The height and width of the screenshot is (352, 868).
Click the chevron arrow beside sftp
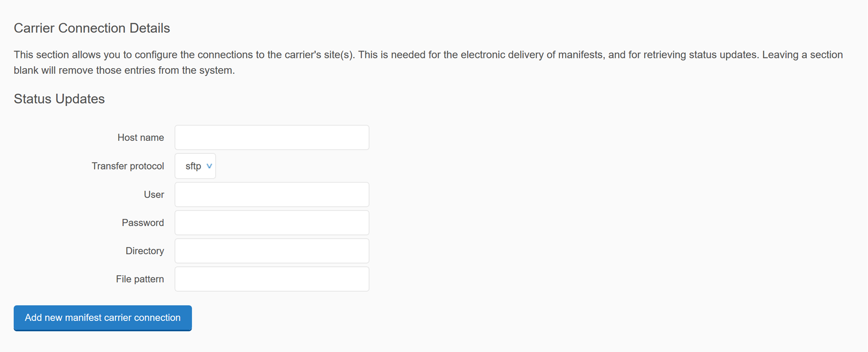click(209, 166)
